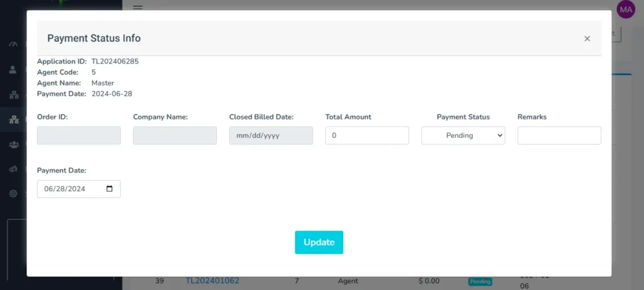Open the MA user avatar menu
The height and width of the screenshot is (290, 644).
pos(626,9)
